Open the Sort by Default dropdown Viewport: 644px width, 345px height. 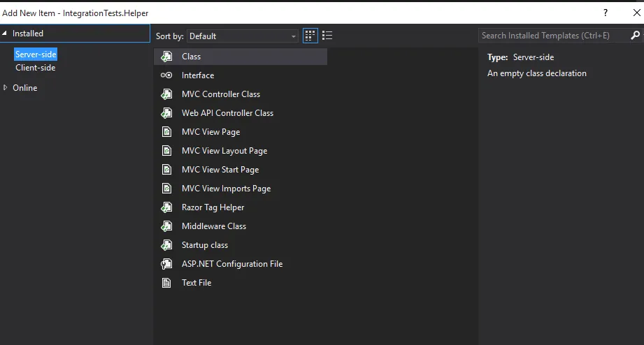pyautogui.click(x=243, y=36)
